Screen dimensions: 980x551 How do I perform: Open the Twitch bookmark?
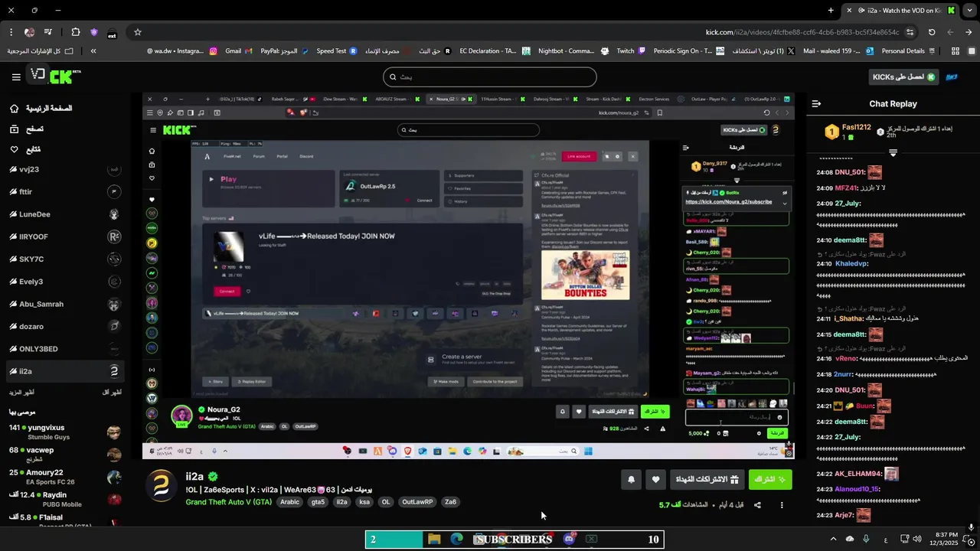[632, 51]
